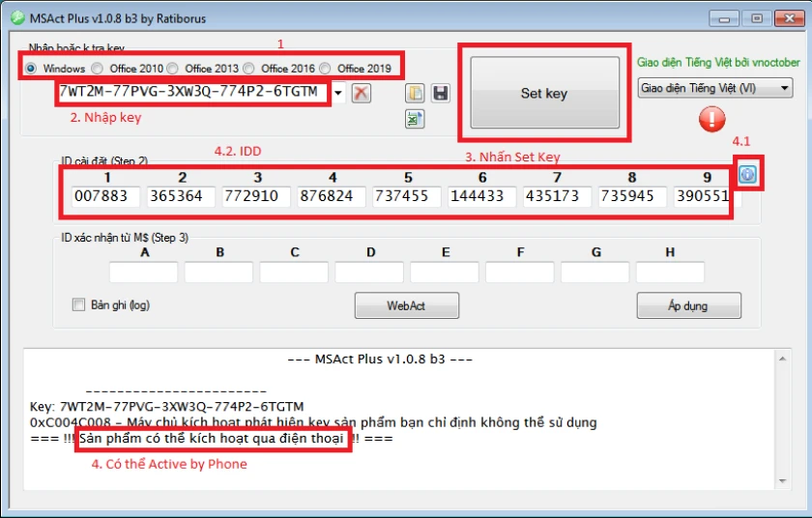This screenshot has width=812, height=518.
Task: Click confirmation ID field B
Action: click(218, 273)
